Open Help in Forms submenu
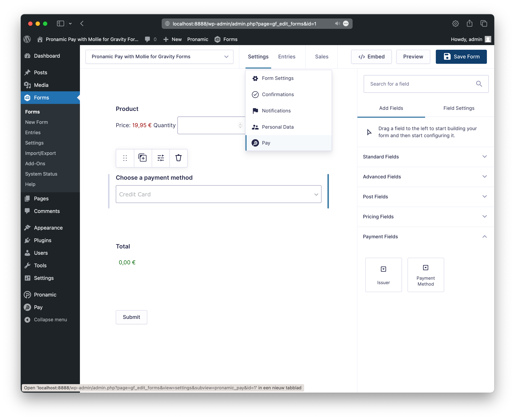Screen dimensions: 515x420 (30, 184)
